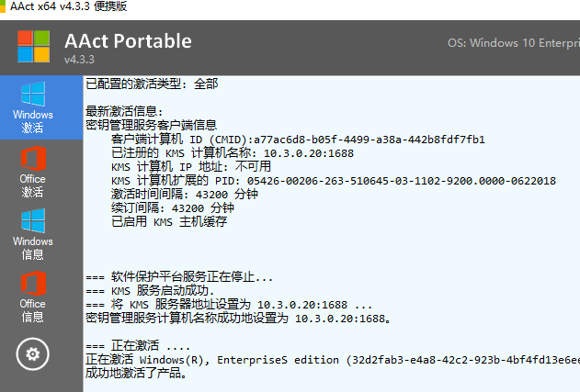Screen dimensions: 580x392
Task: Click the 客户端计算机 ID (CMID) line
Action: tap(298, 140)
